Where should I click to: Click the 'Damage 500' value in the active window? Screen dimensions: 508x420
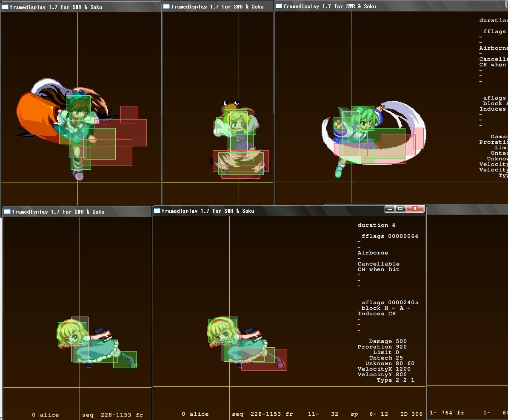click(388, 341)
